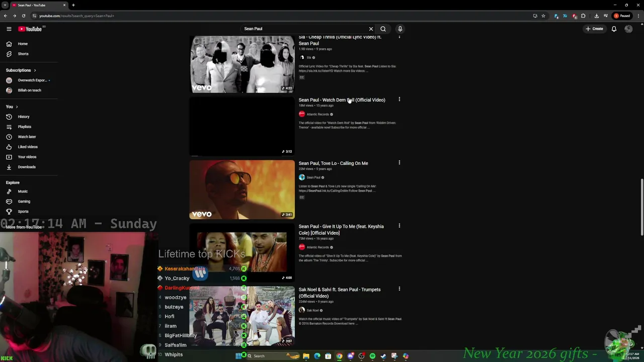Click the Paused profile button

pos(622,16)
